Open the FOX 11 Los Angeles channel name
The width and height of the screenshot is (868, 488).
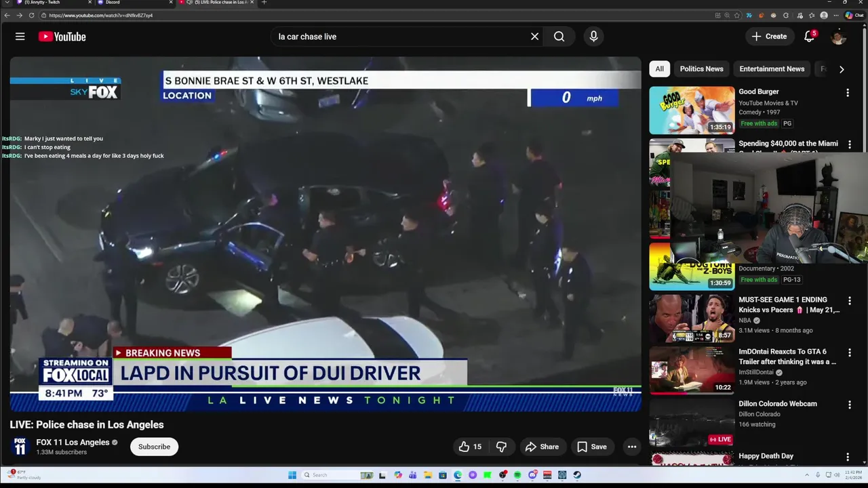73,443
